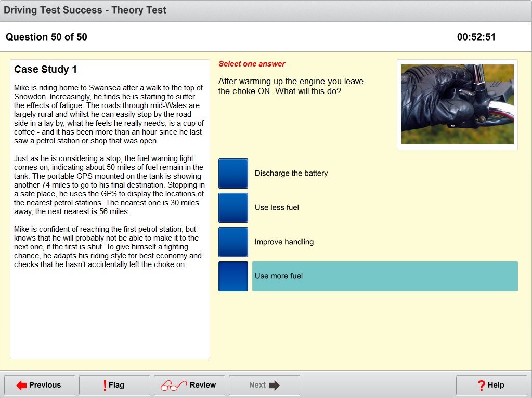Click the paragraph starting 'Just as he is considering'
Viewport: 532px width, 398px height.
point(109,185)
